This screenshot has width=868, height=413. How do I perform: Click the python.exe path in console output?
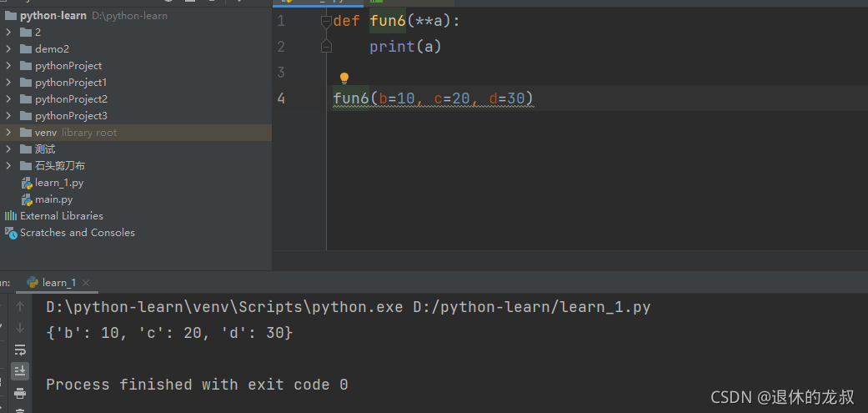tap(224, 307)
